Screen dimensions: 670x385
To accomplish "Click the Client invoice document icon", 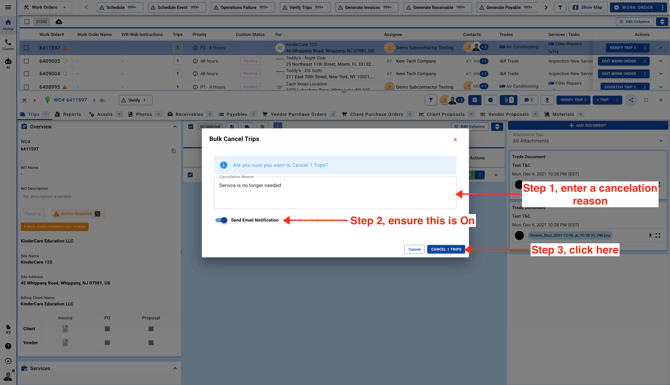I will pyautogui.click(x=65, y=329).
